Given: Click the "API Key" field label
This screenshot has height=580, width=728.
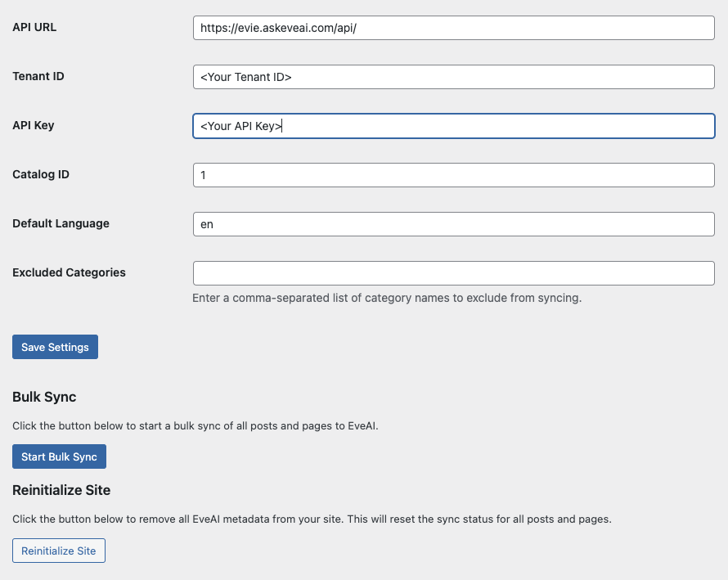Looking at the screenshot, I should pyautogui.click(x=34, y=125).
